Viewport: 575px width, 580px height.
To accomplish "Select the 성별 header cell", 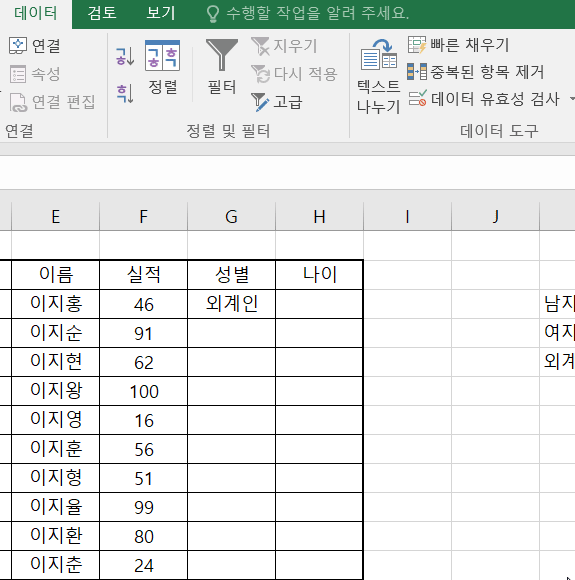I will 232,275.
